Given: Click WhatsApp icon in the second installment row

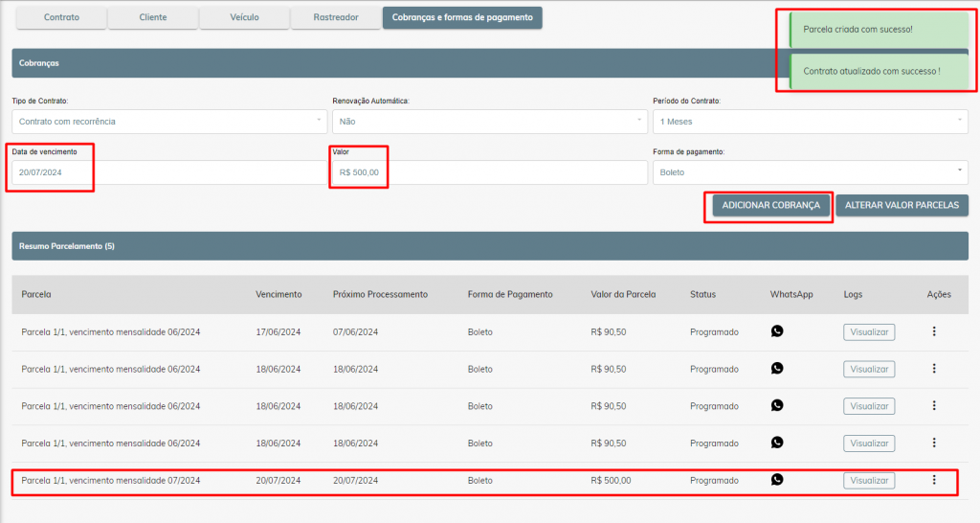Looking at the screenshot, I should 777,368.
